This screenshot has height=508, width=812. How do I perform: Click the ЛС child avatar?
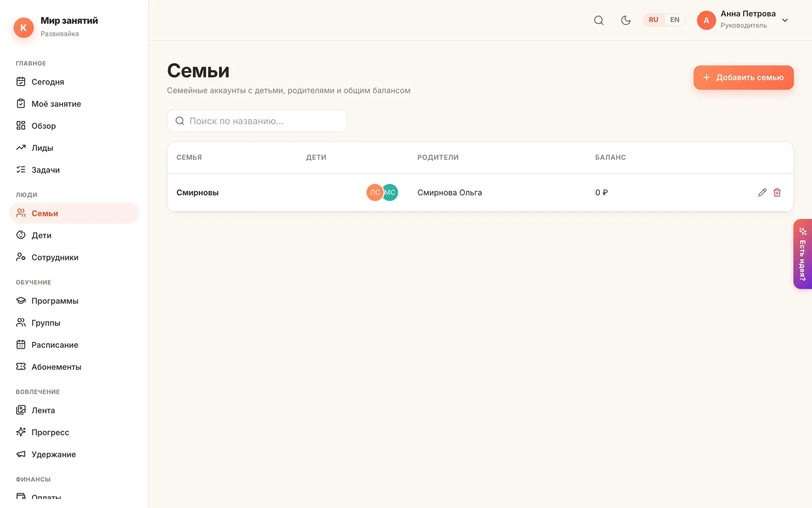(375, 193)
